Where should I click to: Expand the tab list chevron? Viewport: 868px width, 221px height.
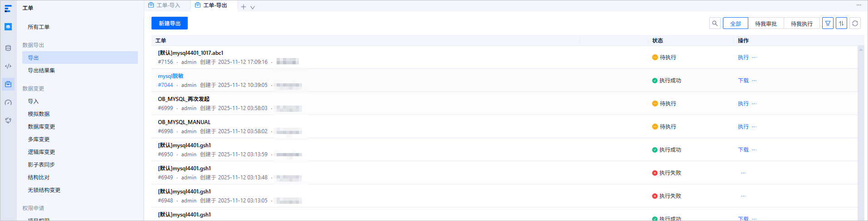pyautogui.click(x=253, y=7)
